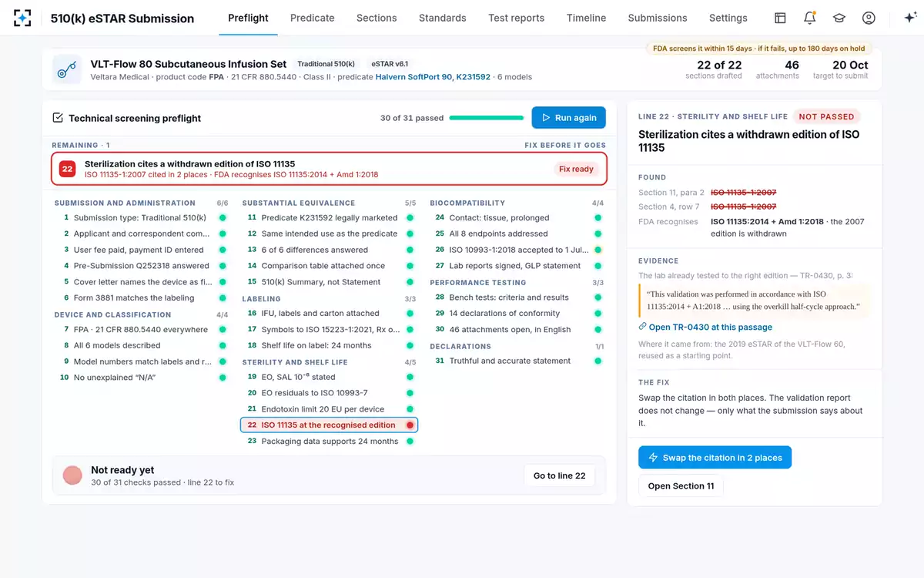Image resolution: width=924 pixels, height=578 pixels.
Task: Open the Timeline tab
Action: point(586,18)
